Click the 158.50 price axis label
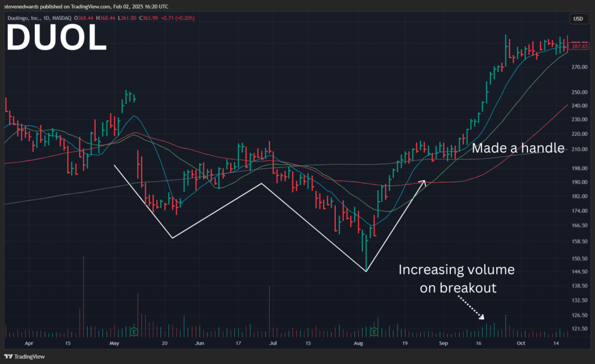The image size is (595, 364). 579,242
